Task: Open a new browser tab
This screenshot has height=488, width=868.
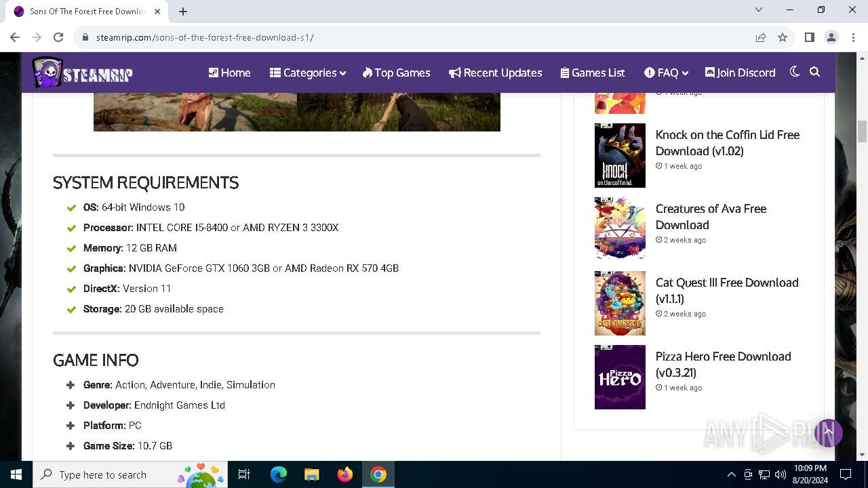Action: point(183,12)
